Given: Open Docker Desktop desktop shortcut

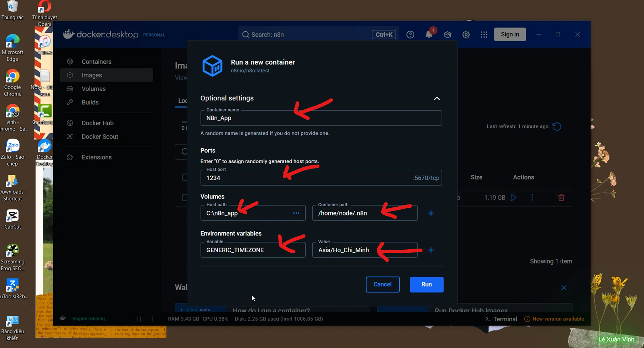Looking at the screenshot, I should [45, 153].
